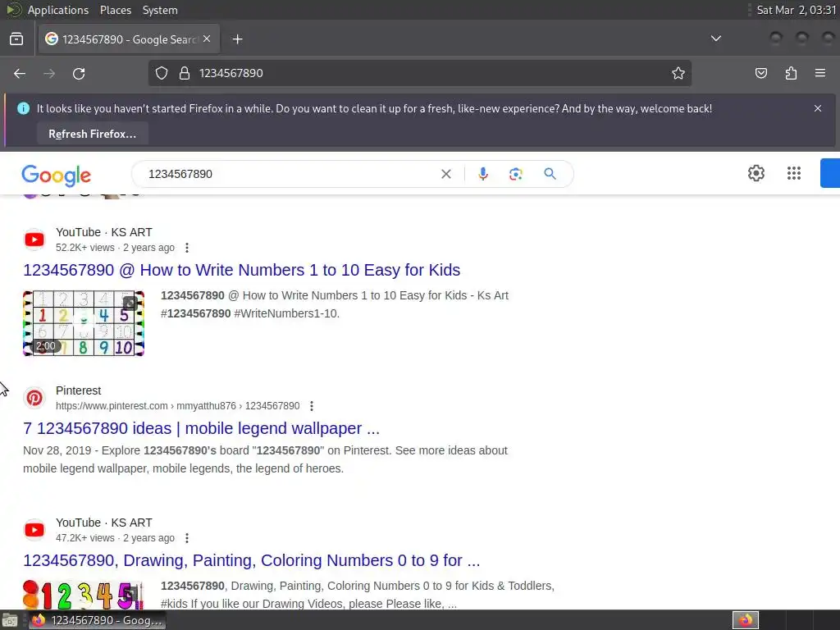
Task: Open the tracking protection shield icon
Action: (162, 73)
